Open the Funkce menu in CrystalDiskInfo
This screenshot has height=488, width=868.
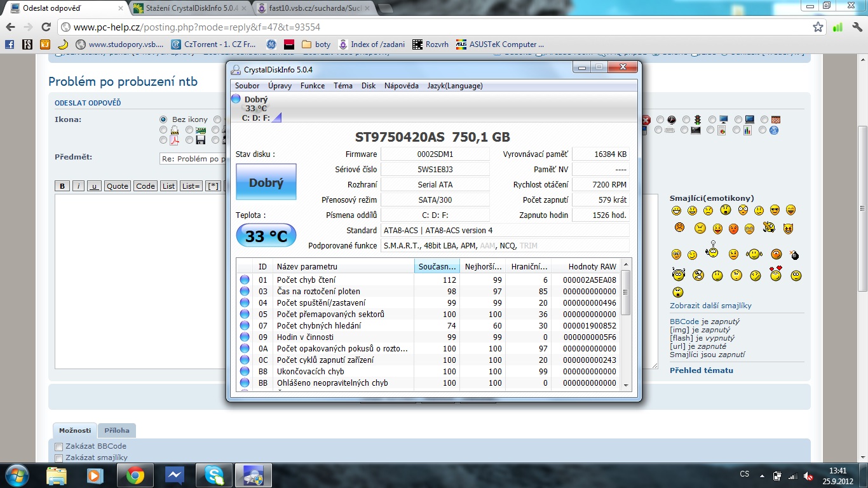point(312,86)
